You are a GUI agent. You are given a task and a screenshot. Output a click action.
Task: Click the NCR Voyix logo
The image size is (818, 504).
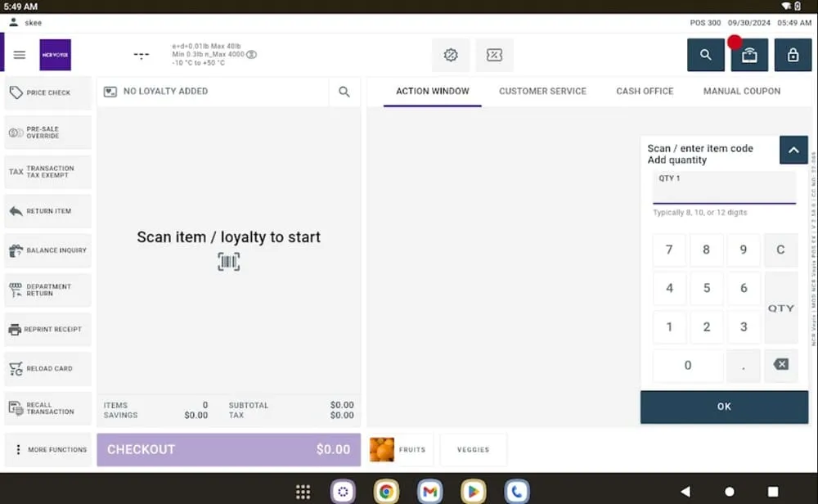tap(54, 55)
